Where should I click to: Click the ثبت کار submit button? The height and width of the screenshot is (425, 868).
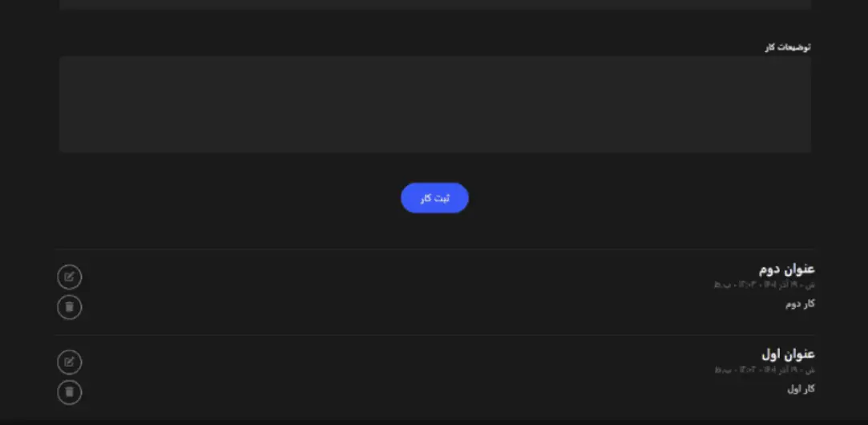(434, 198)
